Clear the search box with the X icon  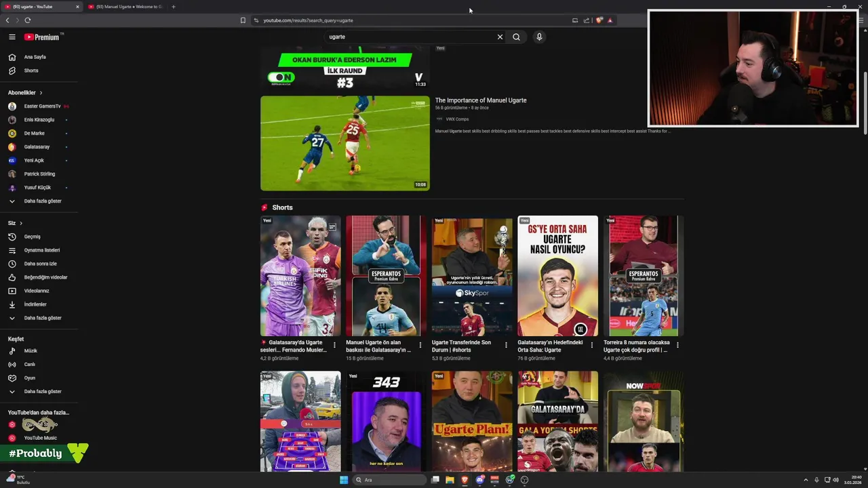pos(500,37)
